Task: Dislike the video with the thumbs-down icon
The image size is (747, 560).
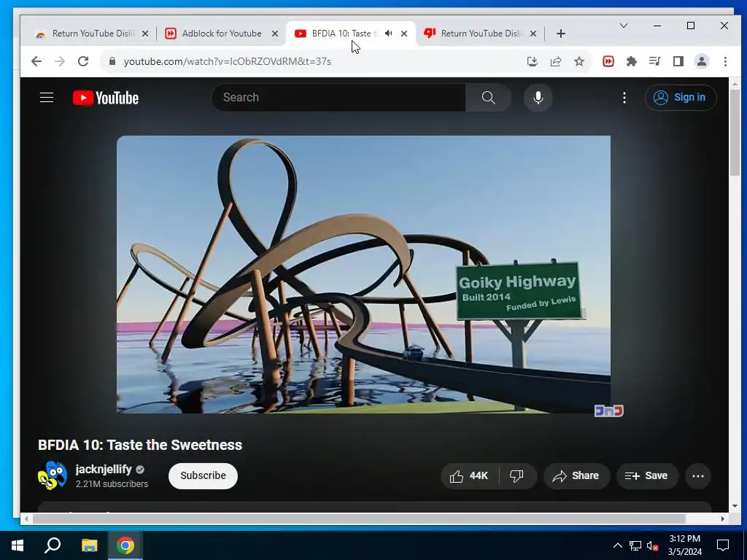Action: 517,475
